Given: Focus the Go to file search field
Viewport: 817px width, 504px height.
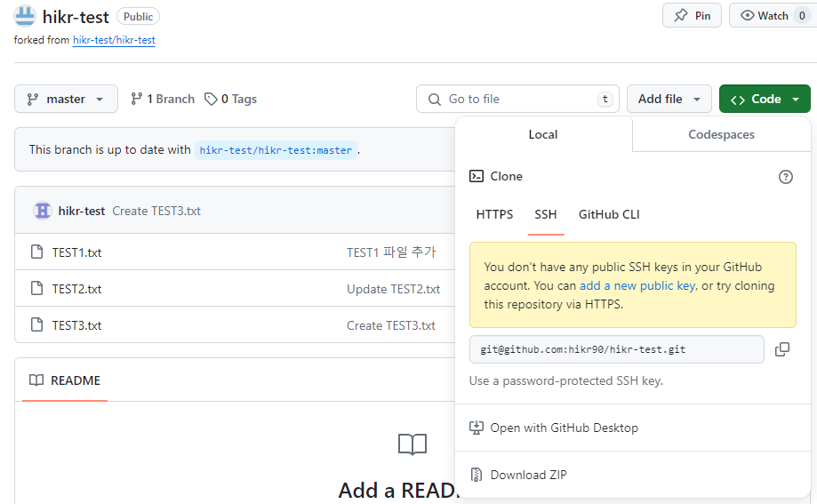Looking at the screenshot, I should pyautogui.click(x=517, y=99).
